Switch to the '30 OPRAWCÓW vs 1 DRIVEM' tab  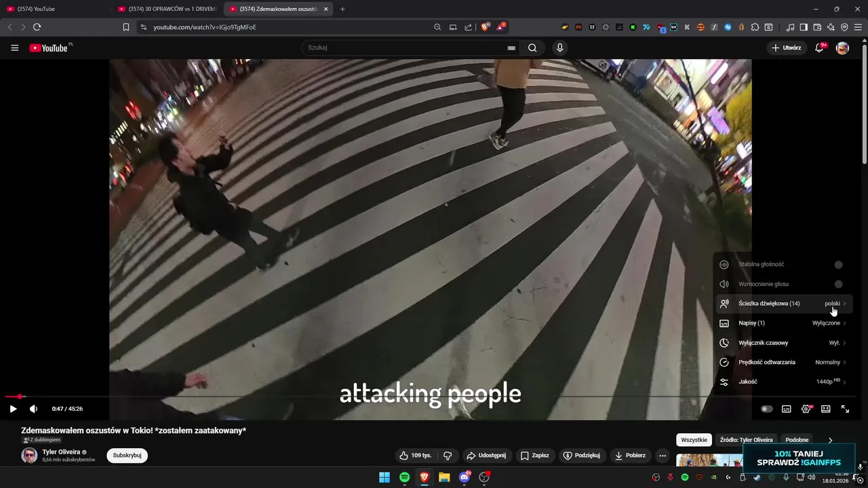[x=166, y=9]
